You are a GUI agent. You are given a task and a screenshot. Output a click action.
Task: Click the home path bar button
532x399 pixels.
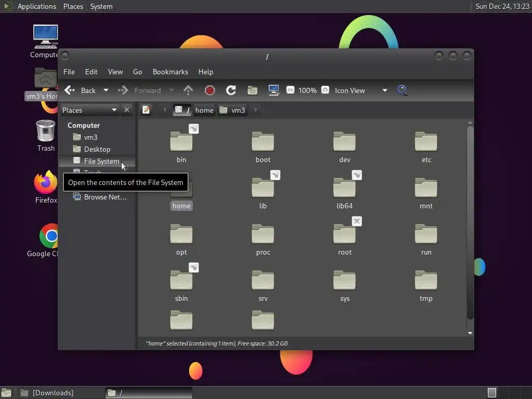click(x=204, y=110)
